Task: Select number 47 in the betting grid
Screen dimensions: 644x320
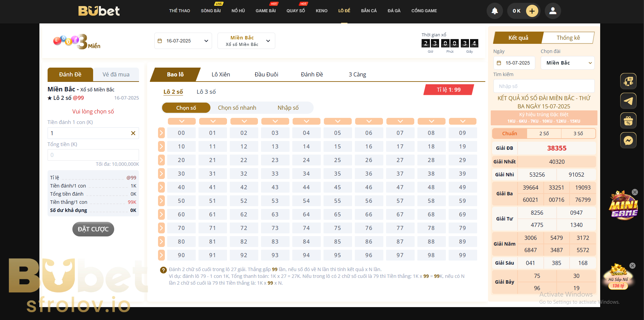Action: tap(400, 187)
